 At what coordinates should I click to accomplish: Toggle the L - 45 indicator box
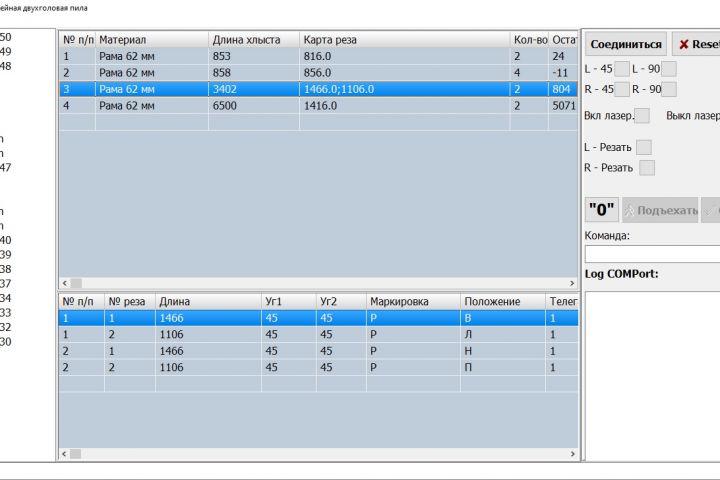[622, 69]
